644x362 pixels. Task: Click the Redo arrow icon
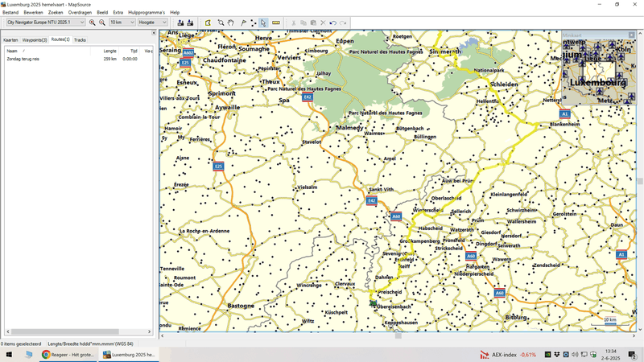click(343, 23)
